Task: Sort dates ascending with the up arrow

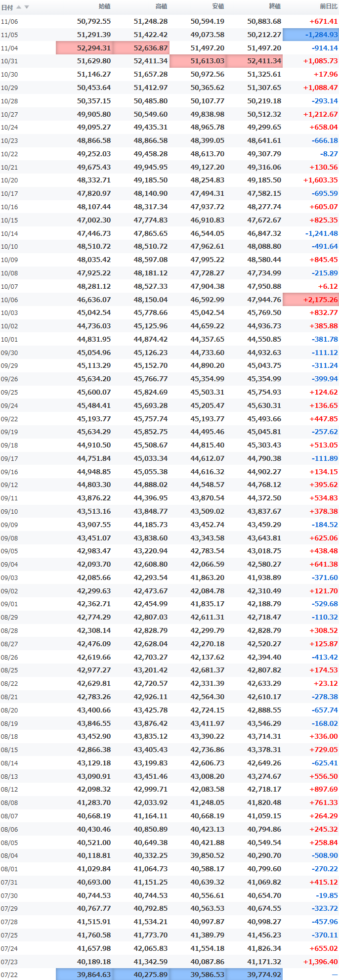Action: 19,7
